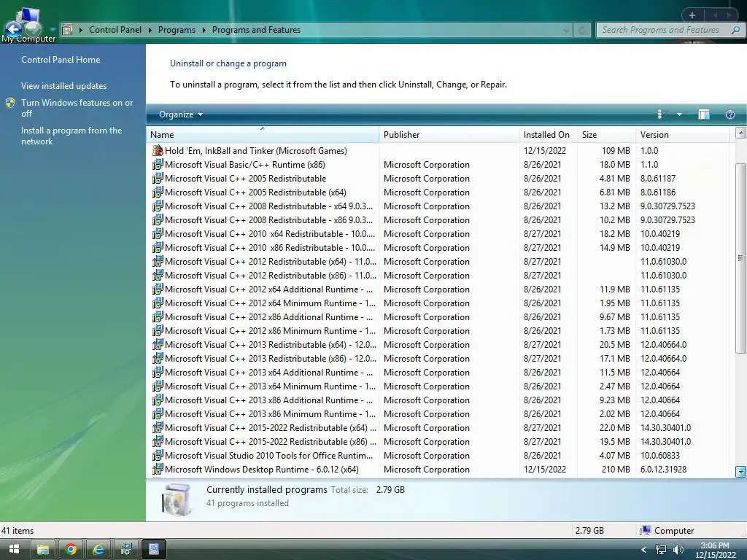Open Install a program from the network
Viewport: 747px width, 560px height.
coord(71,136)
